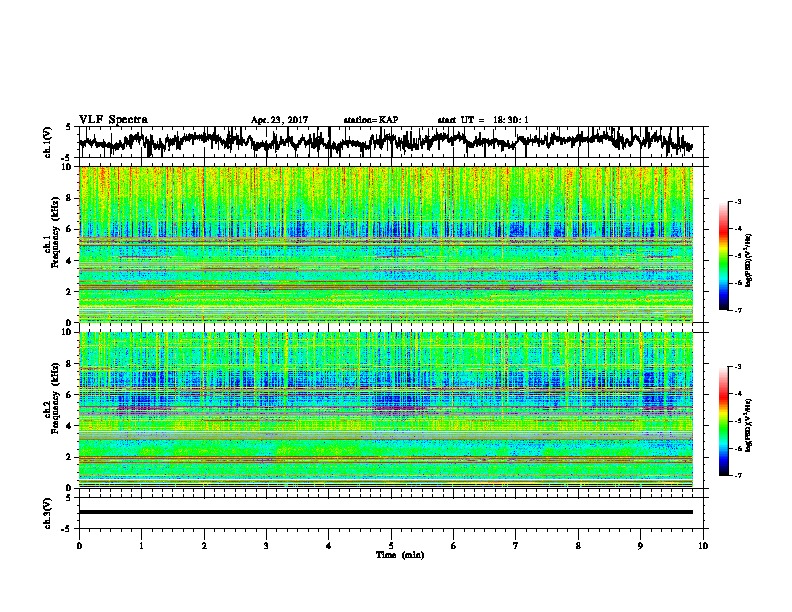Click the "ch.1(V)" axis label at top

pos(48,142)
